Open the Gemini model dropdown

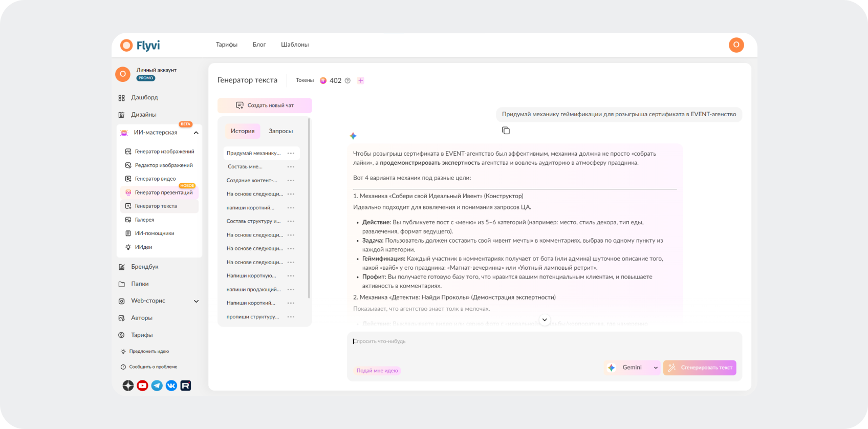click(x=633, y=368)
